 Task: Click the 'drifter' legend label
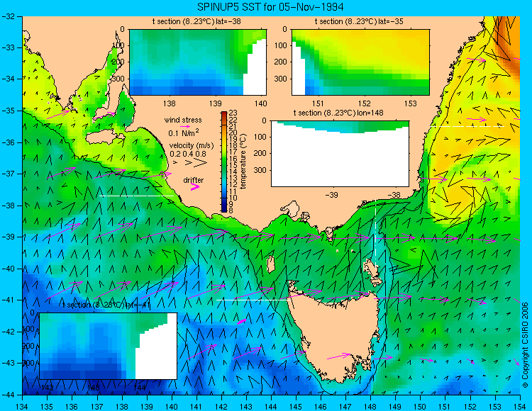click(194, 180)
